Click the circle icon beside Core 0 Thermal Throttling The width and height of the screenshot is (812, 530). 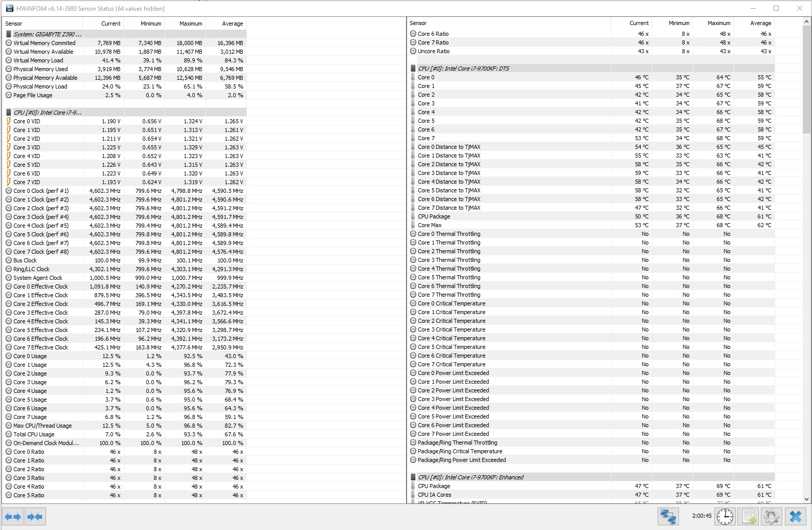pyautogui.click(x=413, y=234)
